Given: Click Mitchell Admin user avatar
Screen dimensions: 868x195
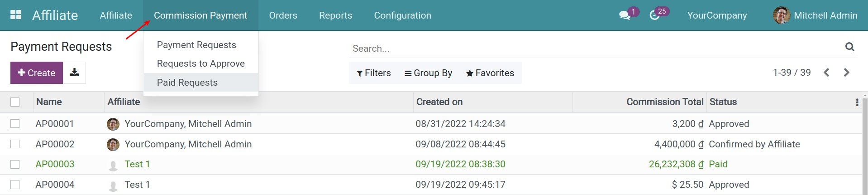Looking at the screenshot, I should pos(781,15).
